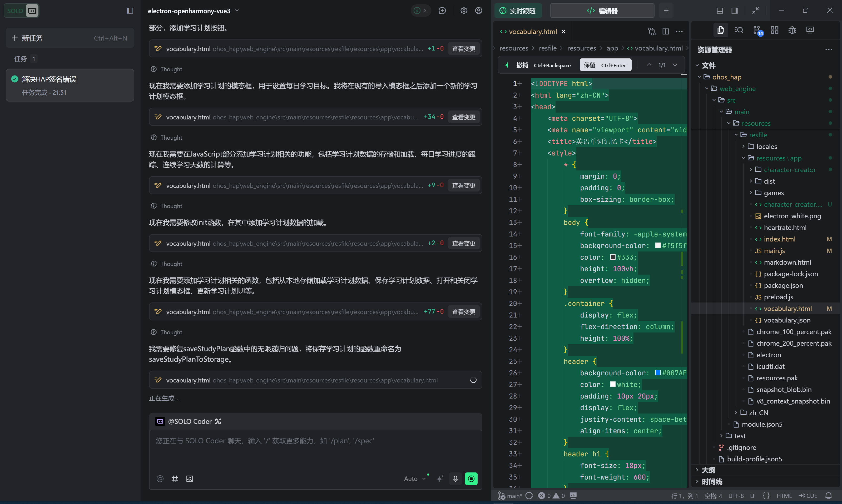This screenshot has height=504, width=842.
Task: Switch to the 编辑器 tab
Action: [602, 11]
